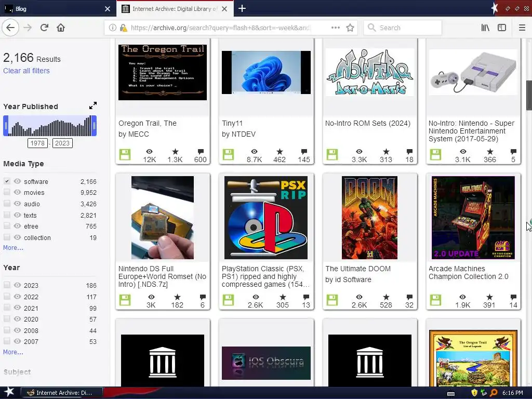
Task: Click the favorites star on Tiny11 card
Action: (280, 151)
